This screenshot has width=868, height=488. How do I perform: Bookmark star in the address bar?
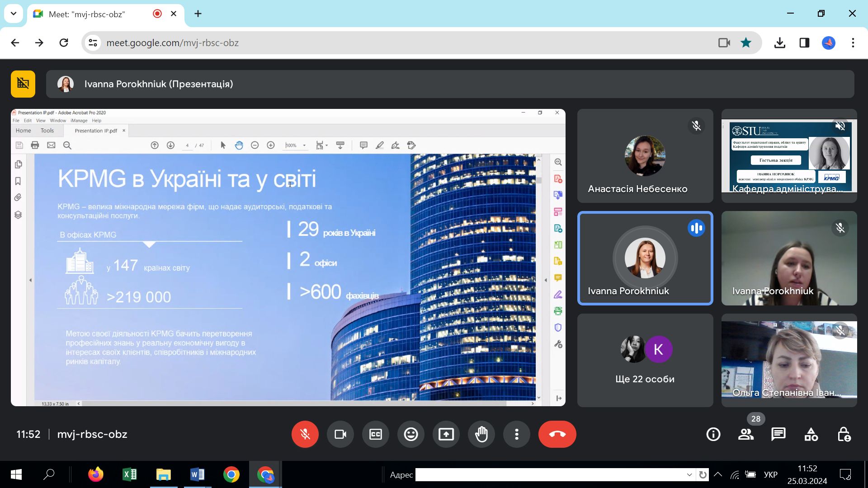click(x=746, y=43)
